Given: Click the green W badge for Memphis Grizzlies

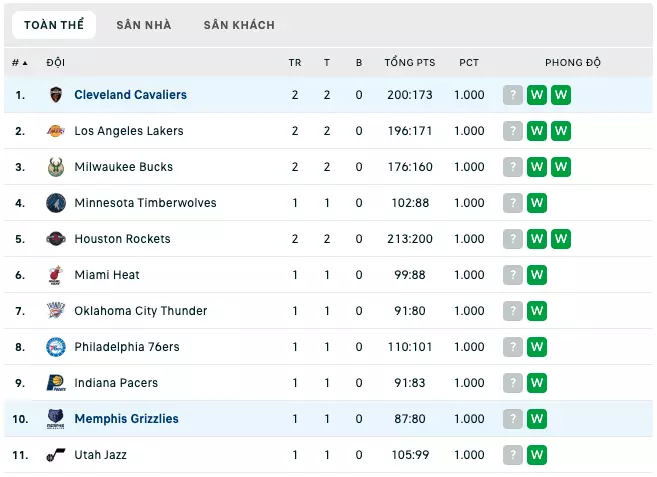Looking at the screenshot, I should tap(537, 419).
